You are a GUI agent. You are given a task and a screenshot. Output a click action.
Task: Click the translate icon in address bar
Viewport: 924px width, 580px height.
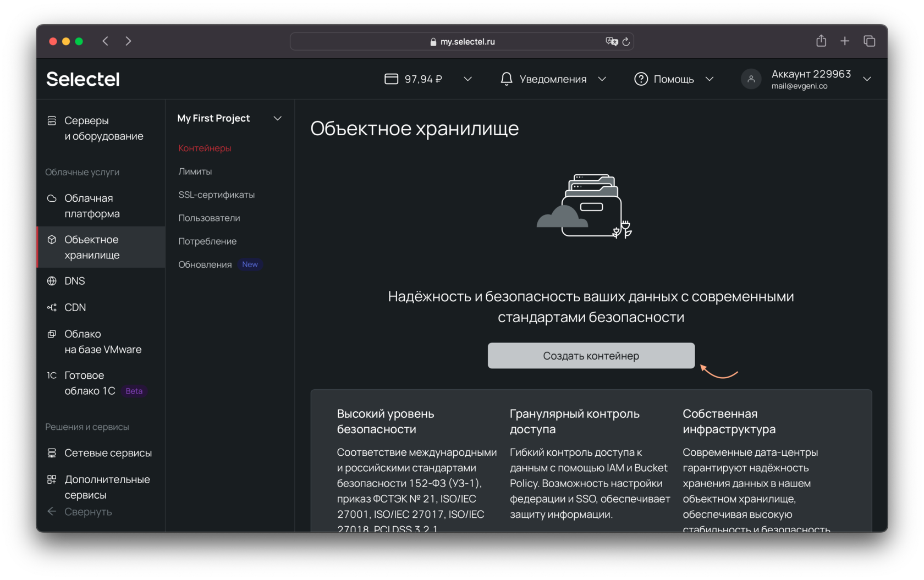[x=612, y=42]
